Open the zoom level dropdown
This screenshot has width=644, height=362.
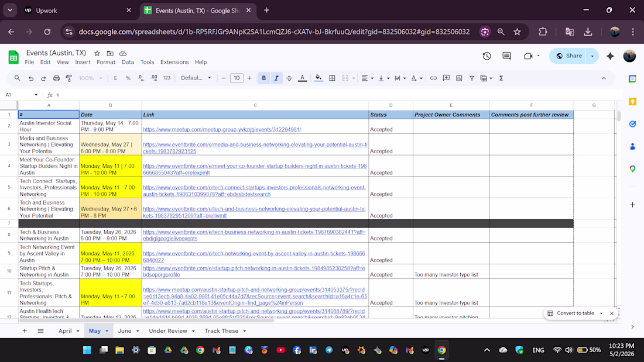(91, 78)
